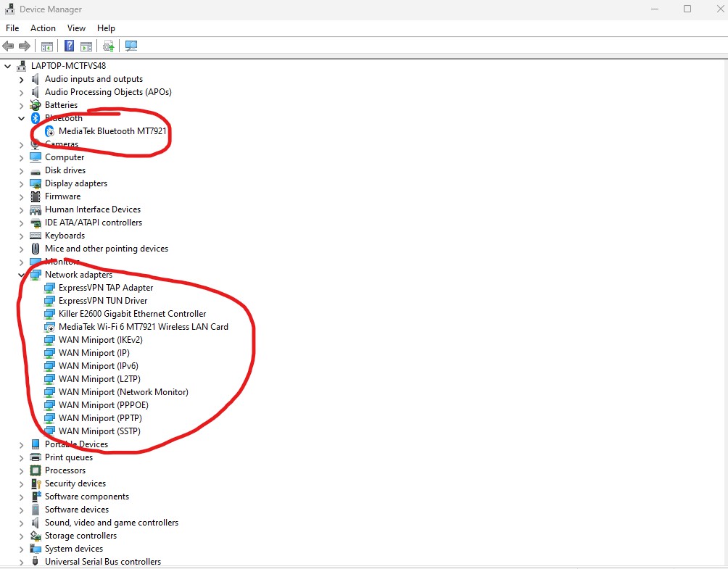Click the Security devices key icon

pyautogui.click(x=36, y=483)
